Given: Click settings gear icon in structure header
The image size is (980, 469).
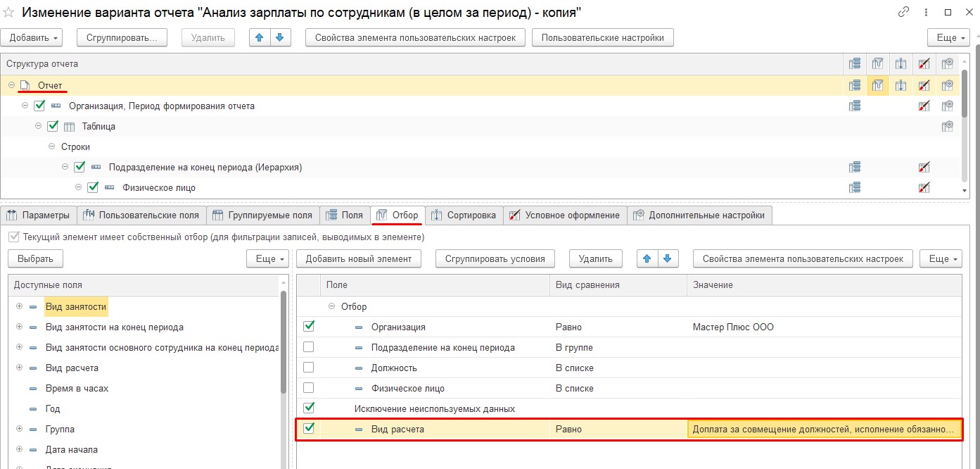Looking at the screenshot, I should [x=948, y=64].
